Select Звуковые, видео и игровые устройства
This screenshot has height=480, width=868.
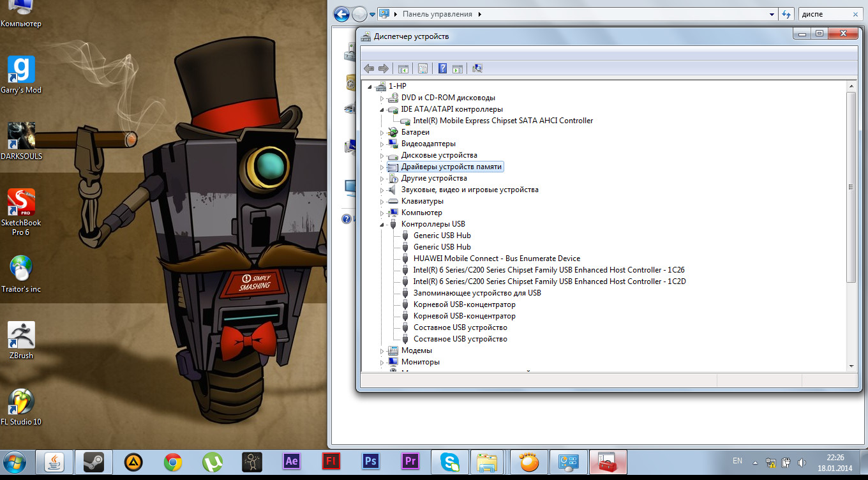tap(470, 190)
